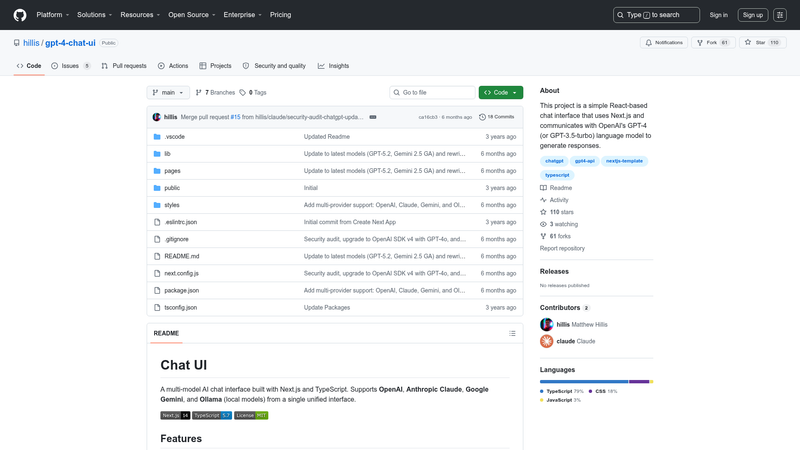Open the hillis contributor avatar
800x450 pixels.
click(546, 324)
